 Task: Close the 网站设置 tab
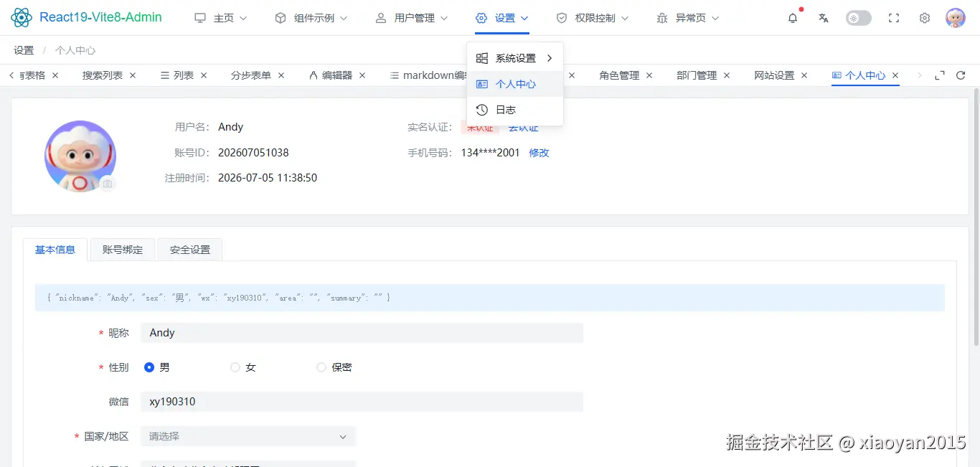coord(804,75)
